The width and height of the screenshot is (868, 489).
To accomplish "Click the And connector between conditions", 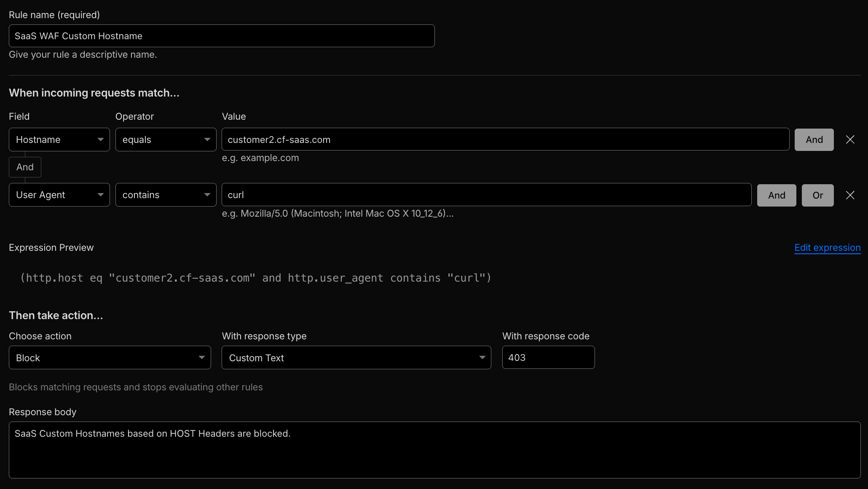I will pyautogui.click(x=25, y=167).
